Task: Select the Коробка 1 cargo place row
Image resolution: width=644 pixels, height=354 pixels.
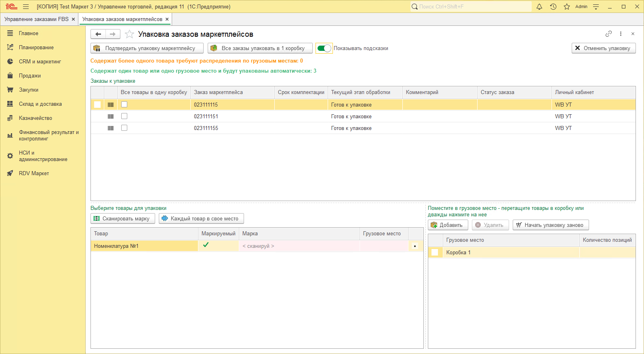Action: tap(458, 253)
